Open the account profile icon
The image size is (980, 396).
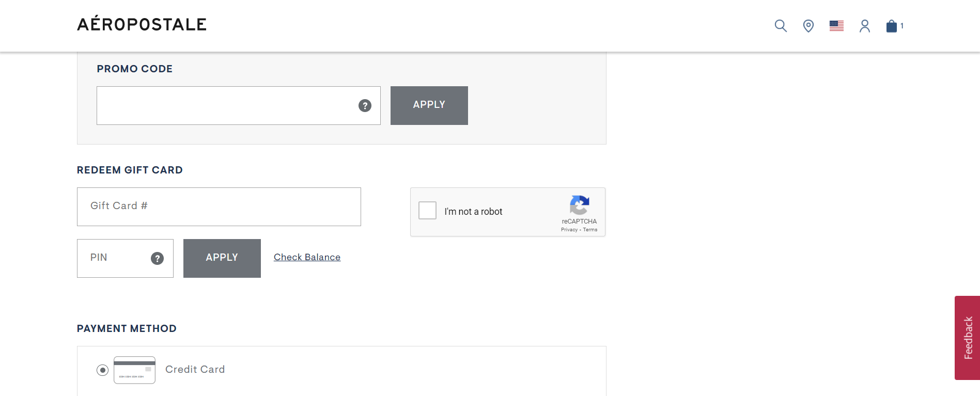[x=865, y=26]
